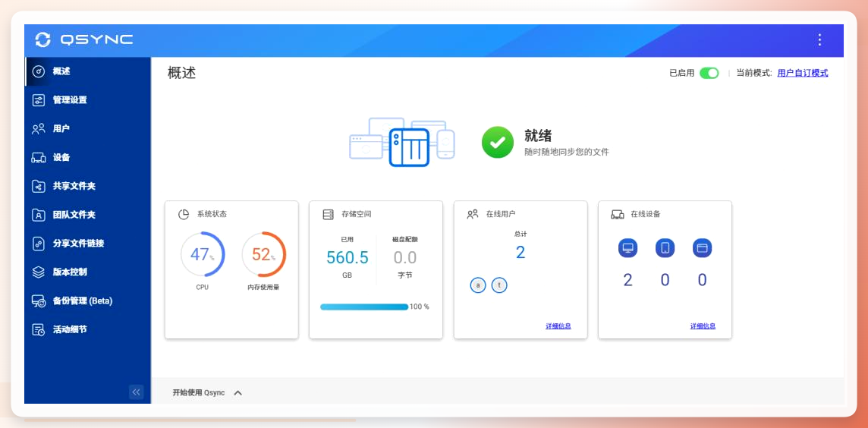868x428 pixels.
Task: Click the 开始使用 Qsync label
Action: [x=199, y=392]
